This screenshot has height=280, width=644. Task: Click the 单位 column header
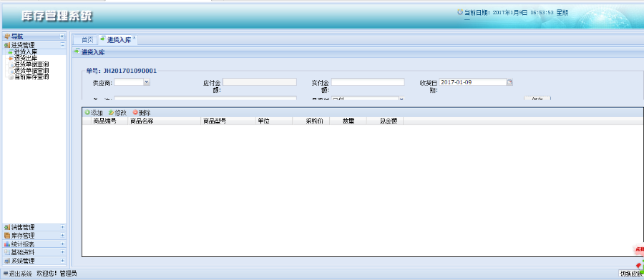click(273, 121)
